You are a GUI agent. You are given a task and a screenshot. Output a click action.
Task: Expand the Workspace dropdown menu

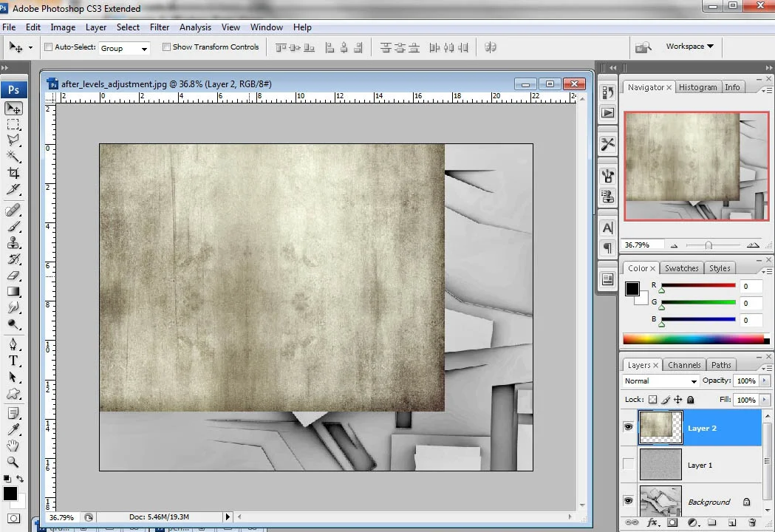coord(689,47)
